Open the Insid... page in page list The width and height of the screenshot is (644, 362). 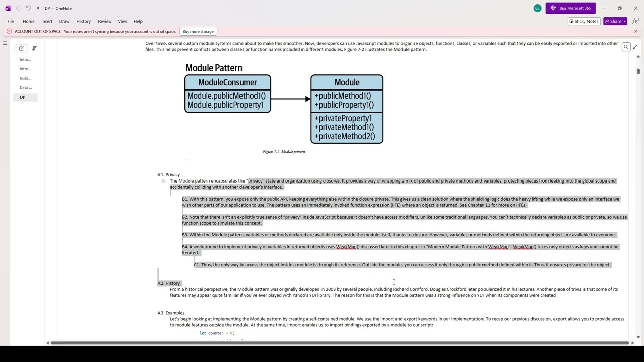[25, 78]
